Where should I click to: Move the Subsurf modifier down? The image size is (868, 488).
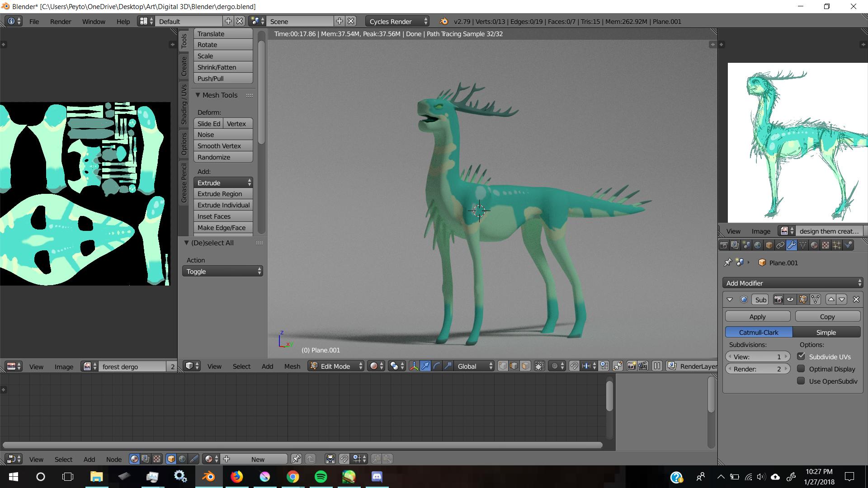[842, 299]
